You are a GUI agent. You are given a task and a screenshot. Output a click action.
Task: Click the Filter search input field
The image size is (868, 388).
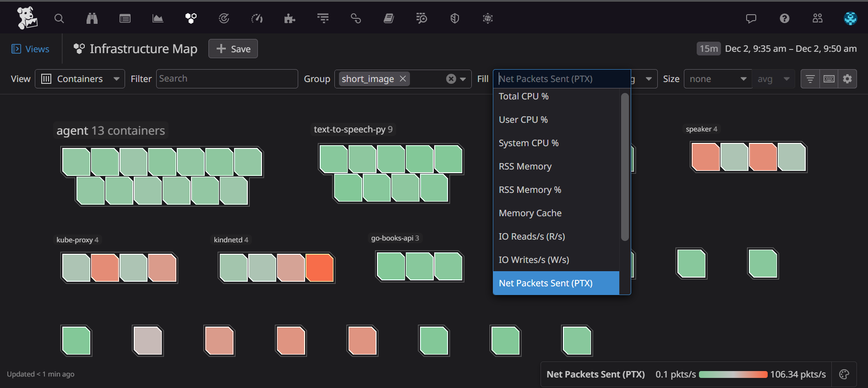pos(227,79)
